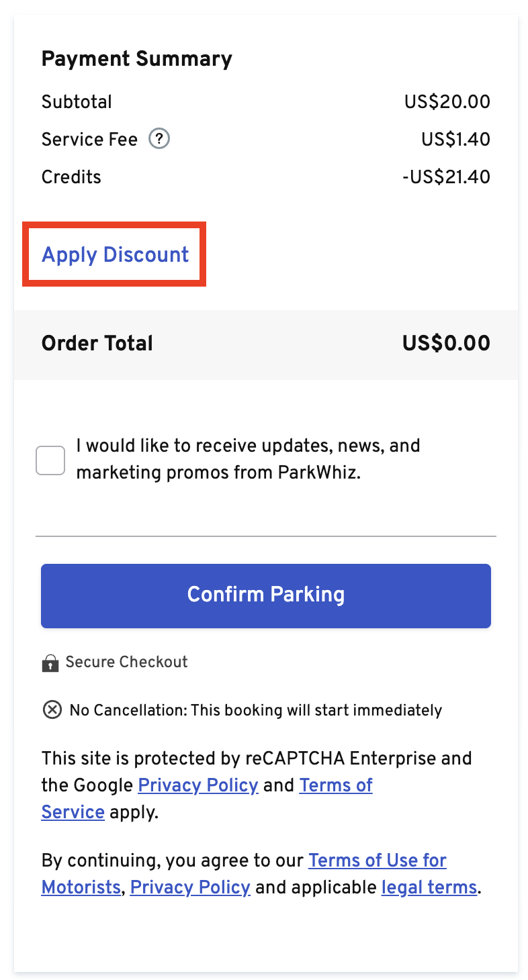Click the Secure Checkout text

pyautogui.click(x=126, y=662)
